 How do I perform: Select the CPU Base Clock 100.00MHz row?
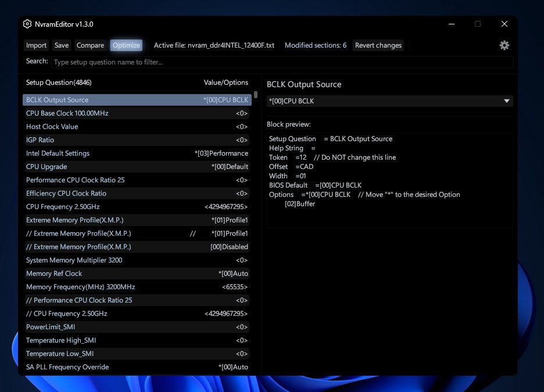click(x=137, y=113)
